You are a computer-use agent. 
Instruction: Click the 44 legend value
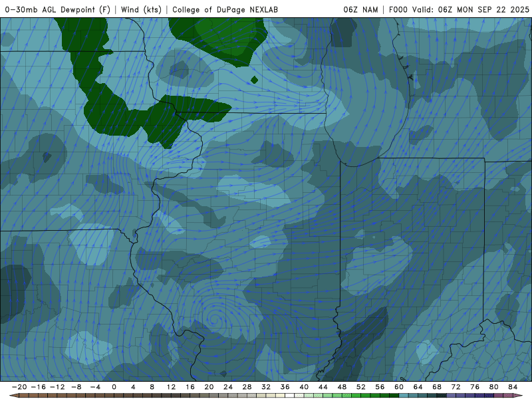pyautogui.click(x=323, y=387)
